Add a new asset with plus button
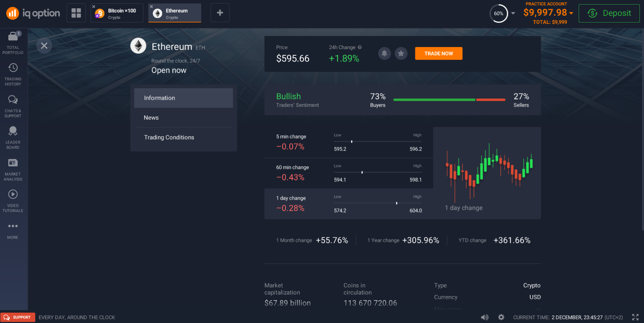 pos(220,13)
